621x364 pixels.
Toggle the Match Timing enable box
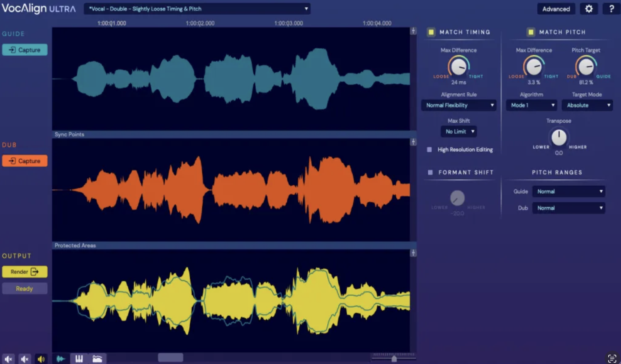pyautogui.click(x=431, y=32)
